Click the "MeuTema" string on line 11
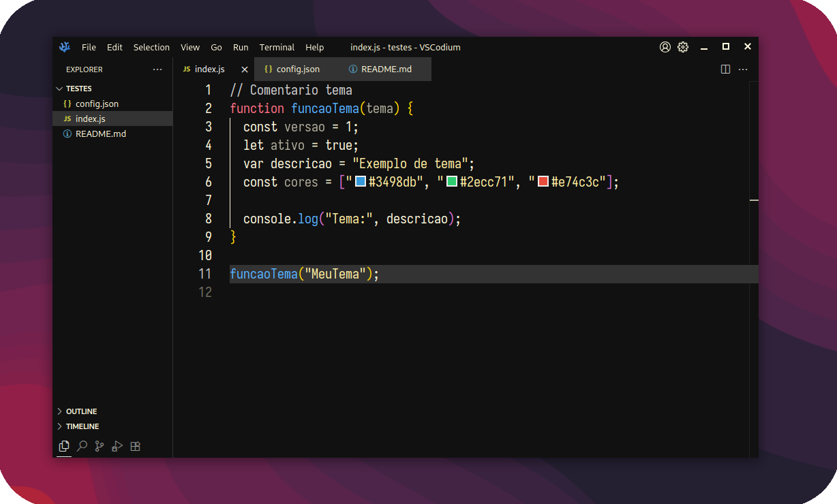Image resolution: width=837 pixels, height=504 pixels. (335, 274)
